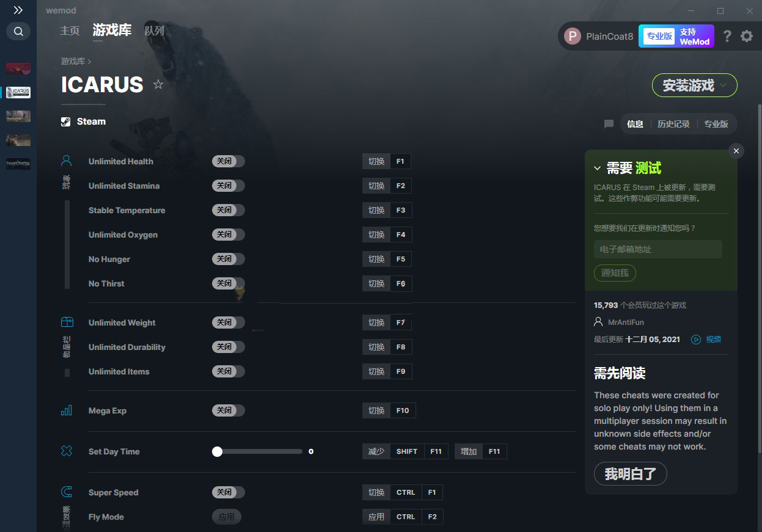Viewport: 762px width, 532px height.
Task: Click the 通知我 button
Action: click(x=615, y=273)
